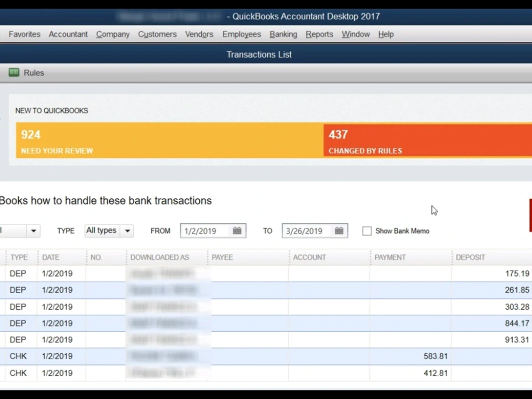This screenshot has width=532, height=399.
Task: Click CHK type in the 583.81 row
Action: click(18, 356)
